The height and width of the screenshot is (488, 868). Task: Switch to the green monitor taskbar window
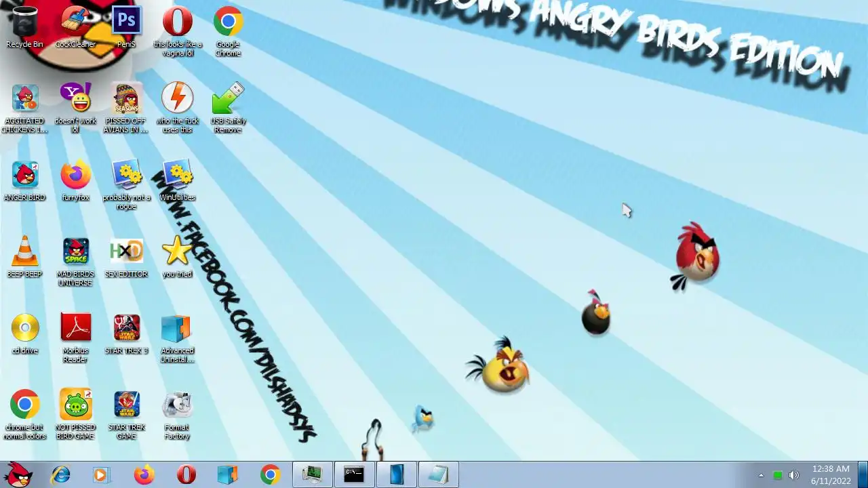313,474
